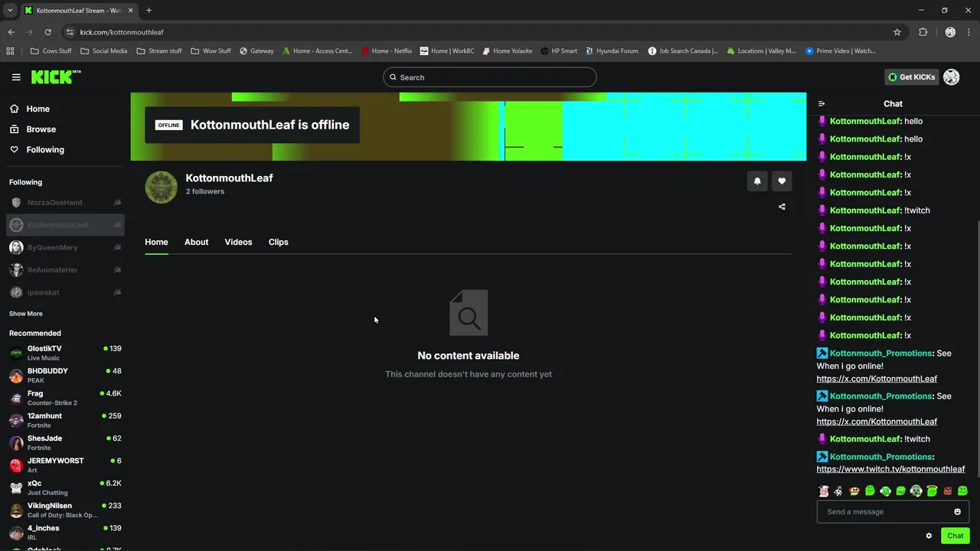Bookmark this page with star icon
Image resolution: width=980 pixels, height=551 pixels.
tap(897, 32)
